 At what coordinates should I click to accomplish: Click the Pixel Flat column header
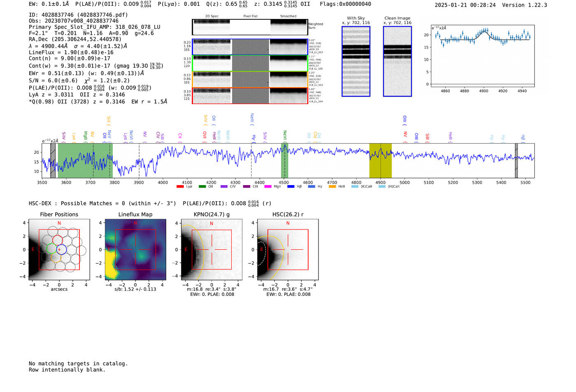click(x=250, y=16)
